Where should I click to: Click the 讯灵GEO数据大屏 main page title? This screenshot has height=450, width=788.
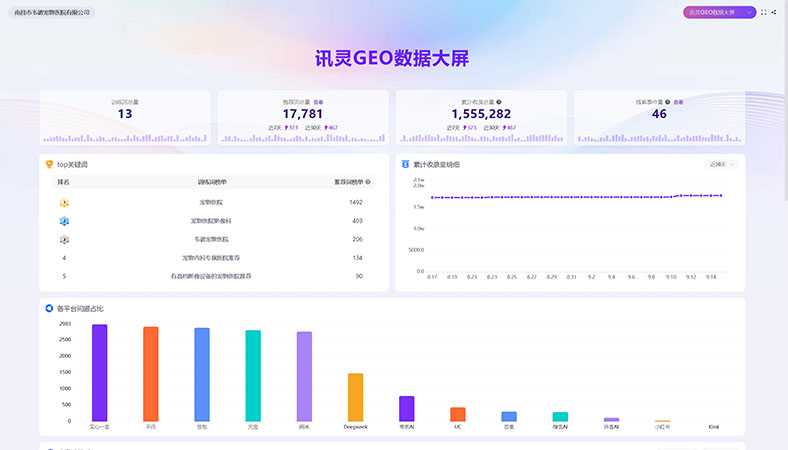tap(392, 58)
